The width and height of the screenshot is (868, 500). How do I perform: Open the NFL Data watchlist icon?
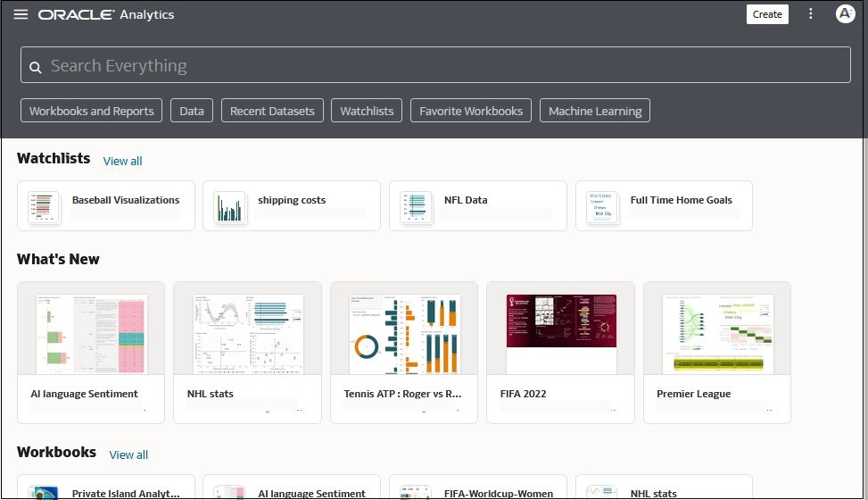[416, 207]
